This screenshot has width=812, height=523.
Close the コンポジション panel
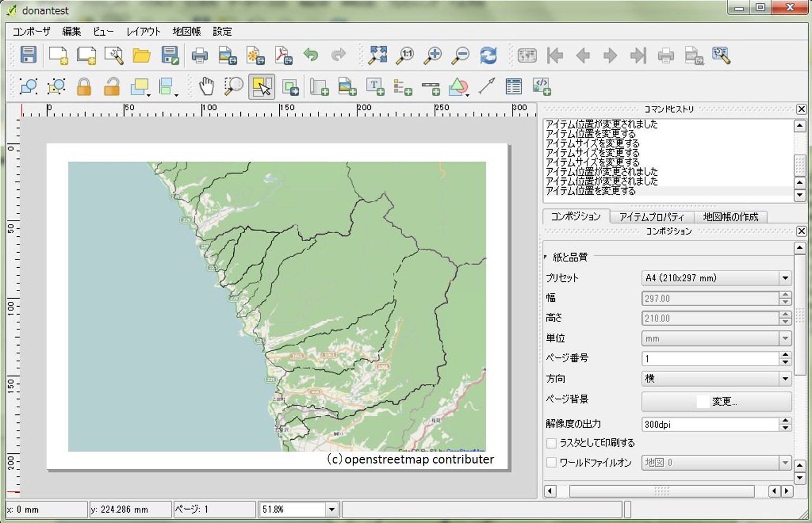pos(802,231)
